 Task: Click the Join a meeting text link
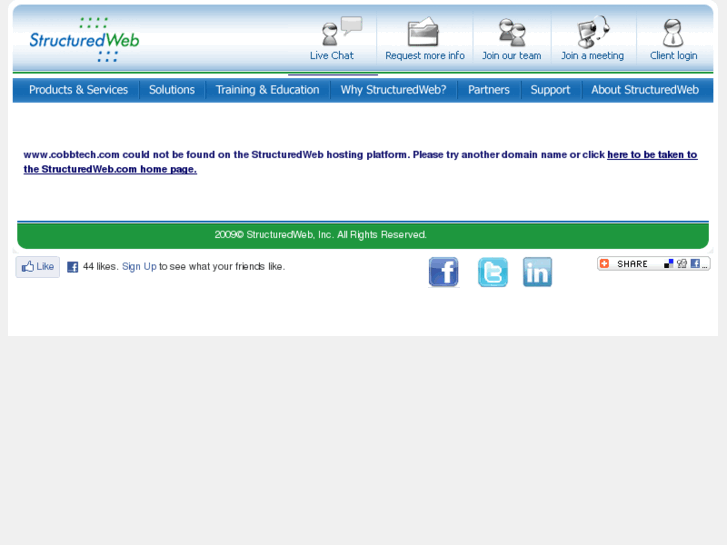click(x=593, y=56)
